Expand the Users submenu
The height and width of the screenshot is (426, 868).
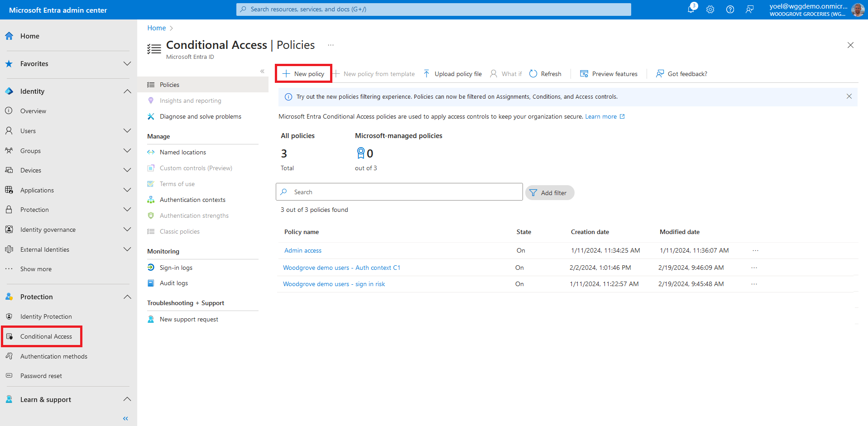[127, 131]
